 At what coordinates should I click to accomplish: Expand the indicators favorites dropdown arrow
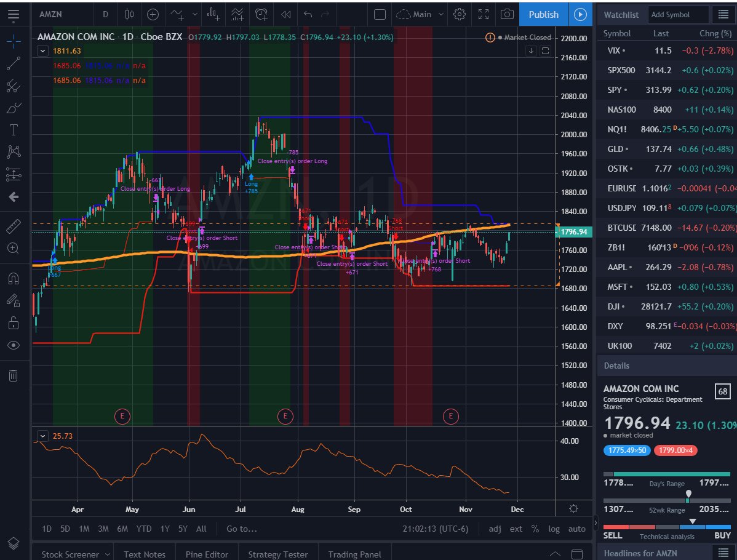pyautogui.click(x=194, y=15)
